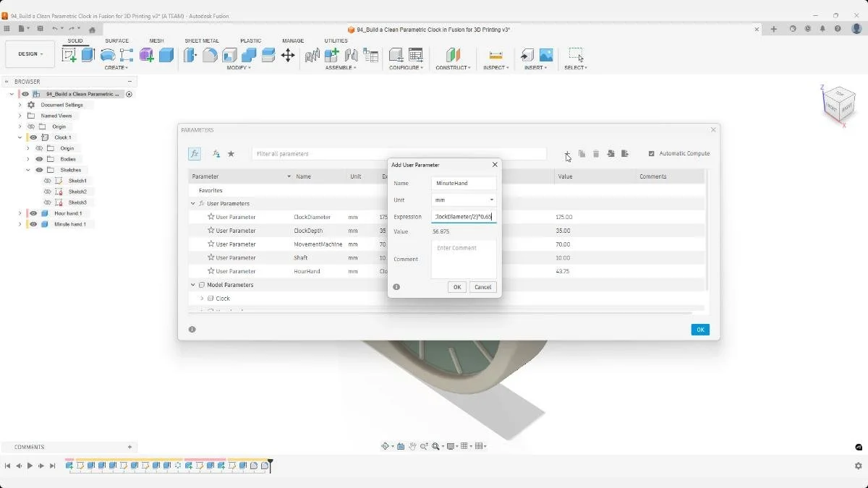Open the MANAGE ribbon tab

pyautogui.click(x=292, y=41)
